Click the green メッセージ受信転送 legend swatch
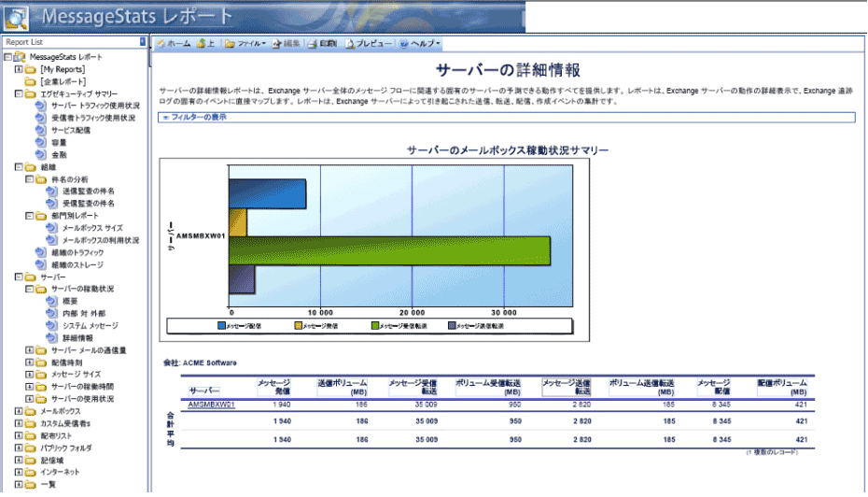This screenshot has width=868, height=497. click(374, 326)
